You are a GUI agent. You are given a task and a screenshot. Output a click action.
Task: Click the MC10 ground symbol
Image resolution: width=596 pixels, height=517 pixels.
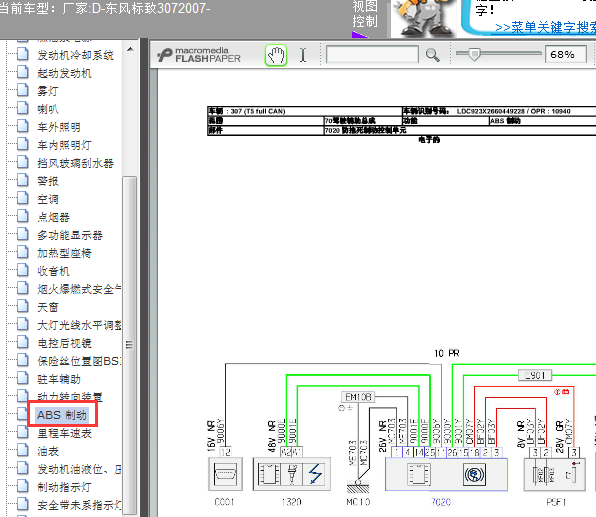click(358, 486)
